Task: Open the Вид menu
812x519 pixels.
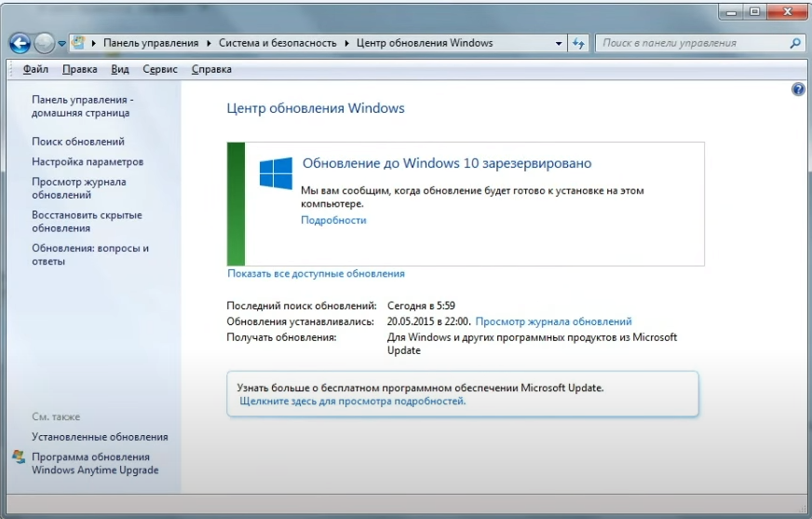Action: coord(119,69)
